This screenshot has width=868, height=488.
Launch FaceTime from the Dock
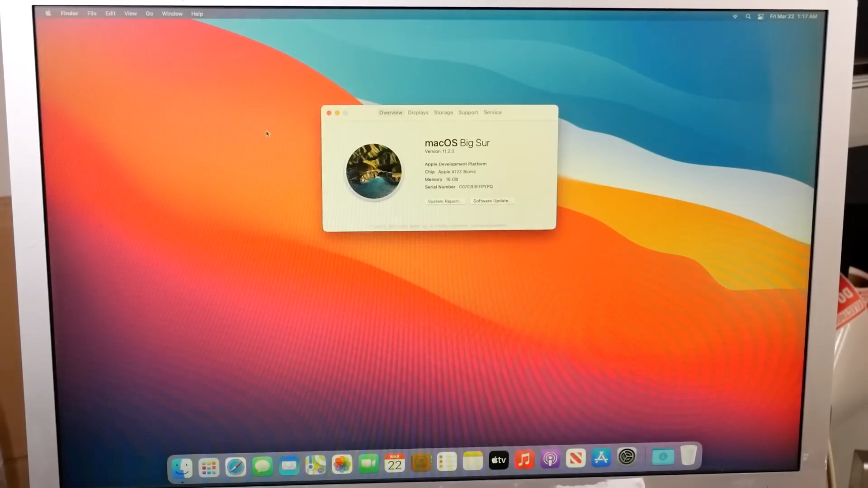[368, 464]
